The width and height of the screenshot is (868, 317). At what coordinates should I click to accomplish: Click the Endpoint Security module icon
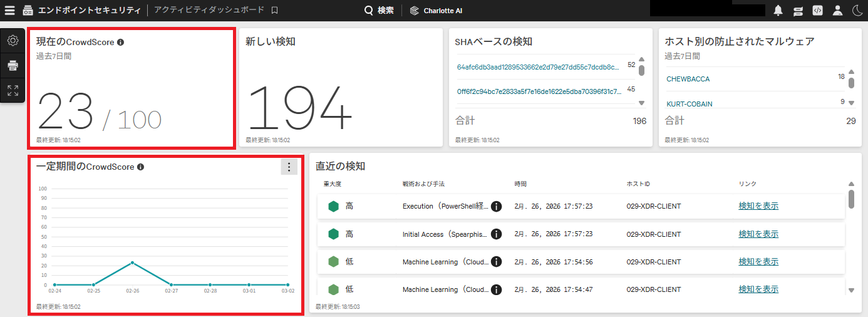pyautogui.click(x=28, y=11)
